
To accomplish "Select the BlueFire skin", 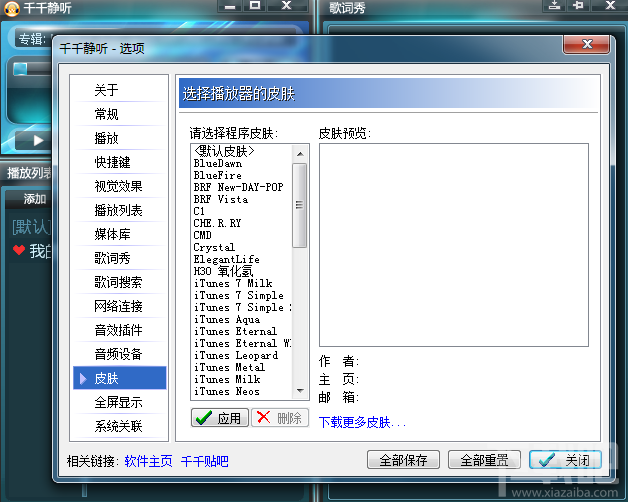I will pyautogui.click(x=242, y=175).
